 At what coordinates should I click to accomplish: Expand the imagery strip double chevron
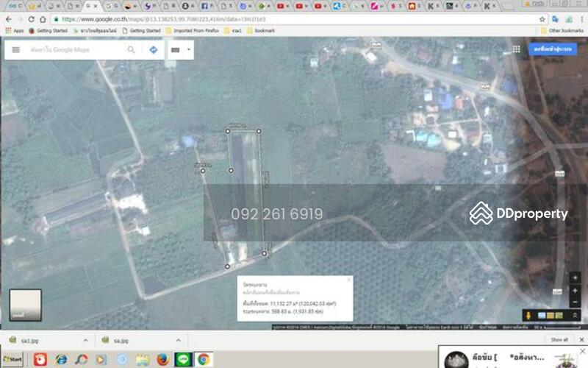point(575,316)
